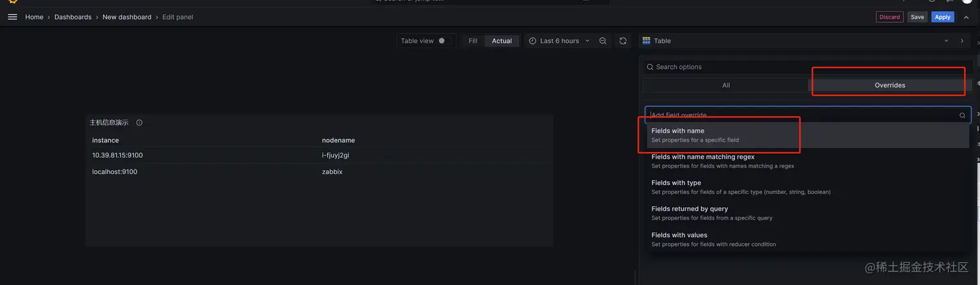Click the Save button
980x285 pixels.
coord(917,18)
